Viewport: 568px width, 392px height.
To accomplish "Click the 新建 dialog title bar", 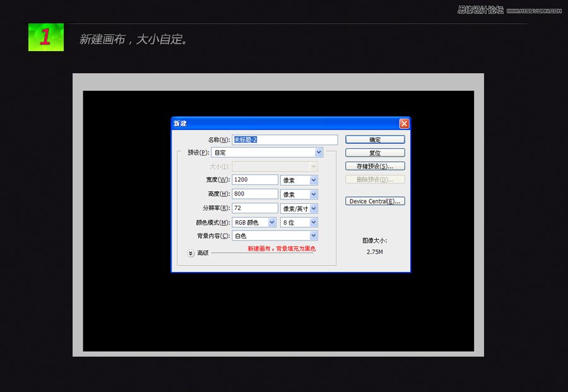I will pos(291,124).
